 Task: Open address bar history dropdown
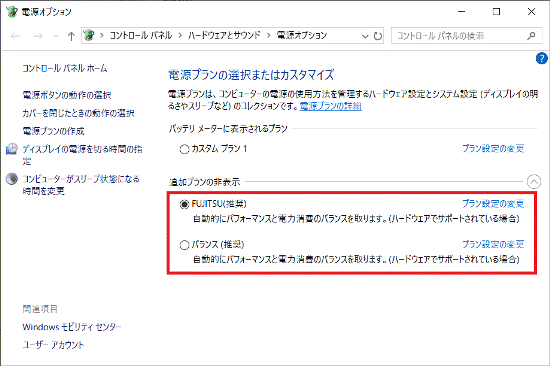[x=365, y=36]
